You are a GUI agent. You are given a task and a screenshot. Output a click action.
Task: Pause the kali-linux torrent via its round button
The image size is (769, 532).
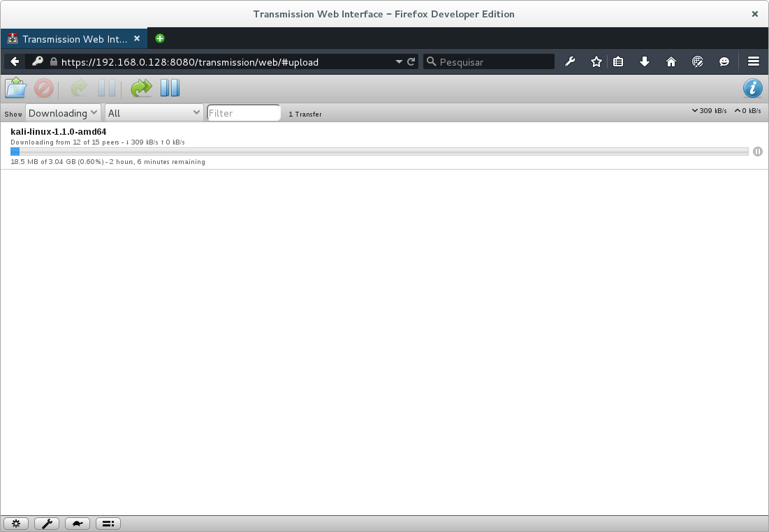coord(758,152)
